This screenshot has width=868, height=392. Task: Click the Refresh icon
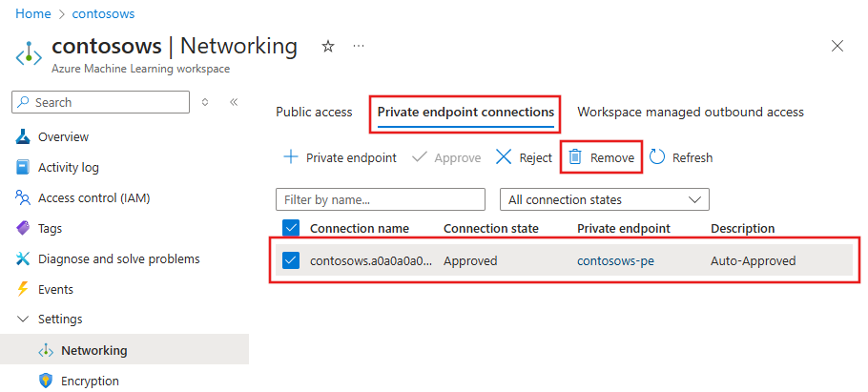coord(657,157)
